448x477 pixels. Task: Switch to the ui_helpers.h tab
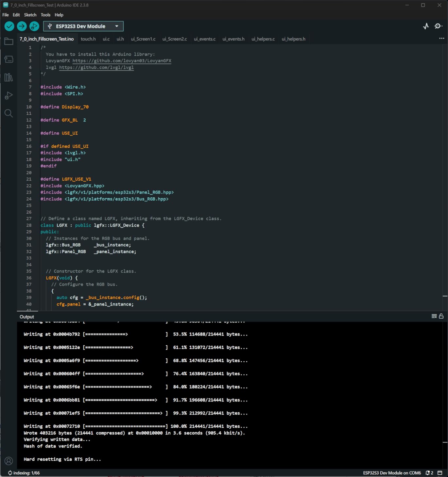click(294, 39)
